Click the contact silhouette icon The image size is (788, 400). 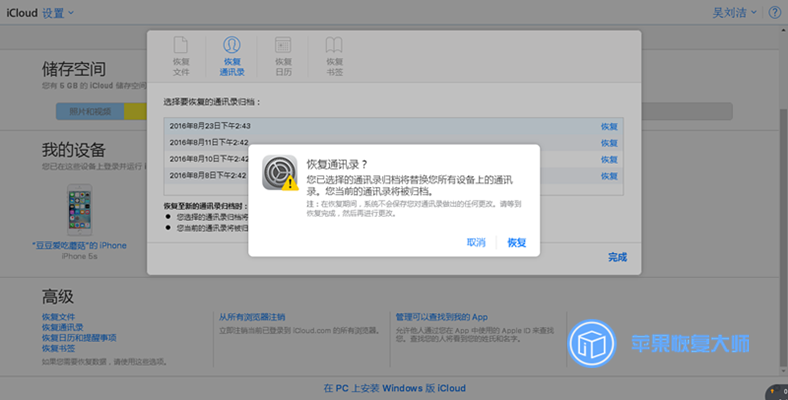coord(232,45)
